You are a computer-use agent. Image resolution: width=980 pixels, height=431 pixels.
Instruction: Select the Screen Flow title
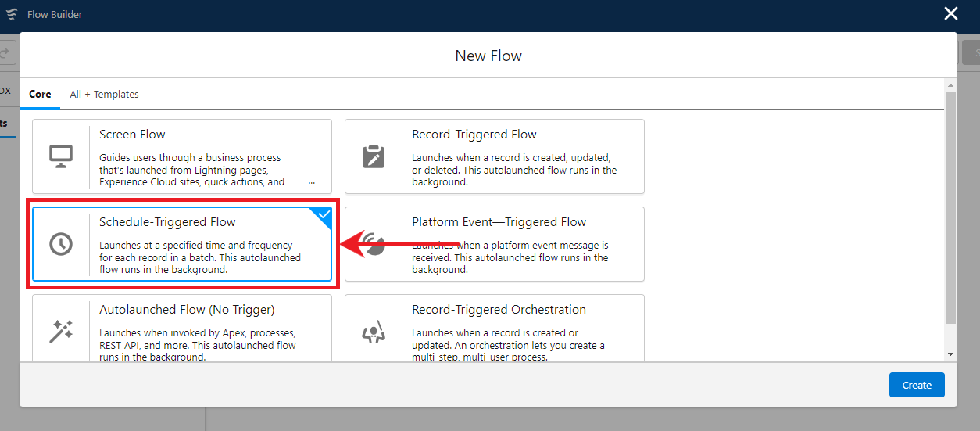click(x=132, y=135)
